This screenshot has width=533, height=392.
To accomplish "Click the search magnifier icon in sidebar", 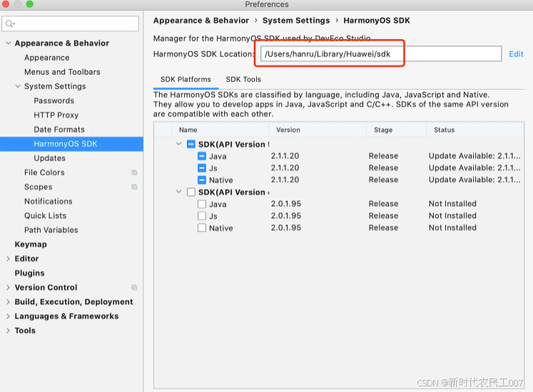I will [10, 24].
